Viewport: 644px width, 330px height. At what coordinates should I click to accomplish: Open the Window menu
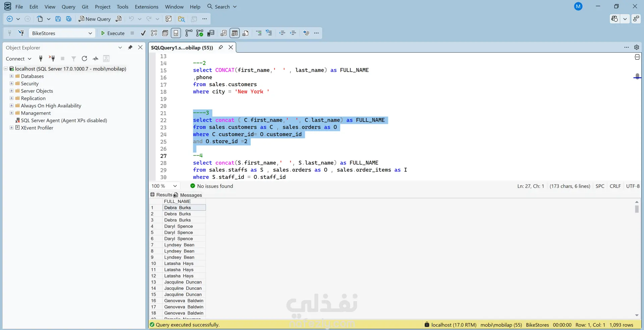point(174,7)
